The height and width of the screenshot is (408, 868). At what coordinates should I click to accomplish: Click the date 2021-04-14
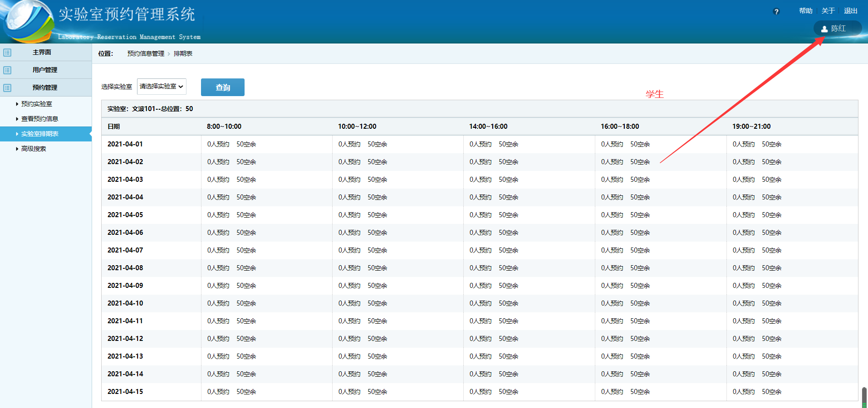tap(125, 374)
